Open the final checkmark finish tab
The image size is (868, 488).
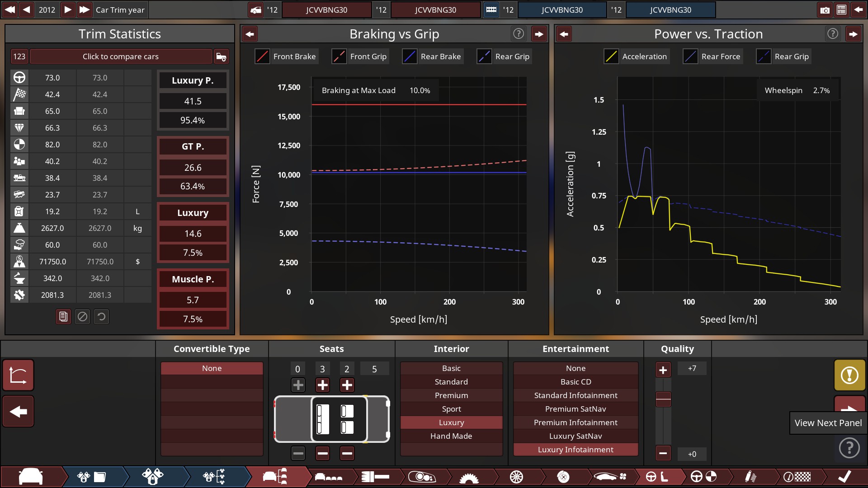click(x=844, y=477)
